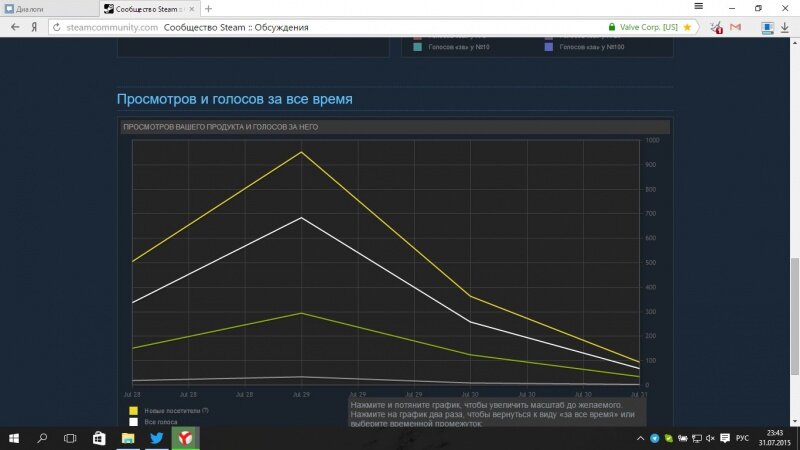Image resolution: width=800 pixels, height=450 pixels.
Task: Open Windows Store from the taskbar
Action: pyautogui.click(x=99, y=438)
